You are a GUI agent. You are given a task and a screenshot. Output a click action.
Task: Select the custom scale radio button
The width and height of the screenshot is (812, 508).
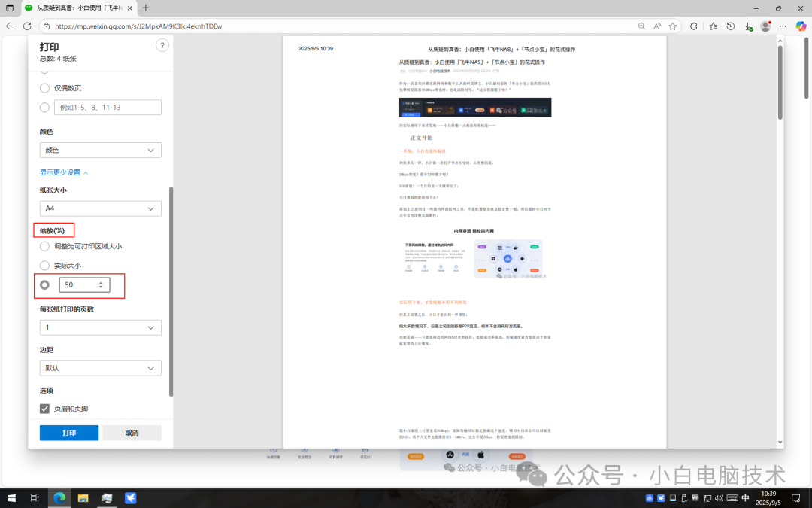click(x=44, y=284)
